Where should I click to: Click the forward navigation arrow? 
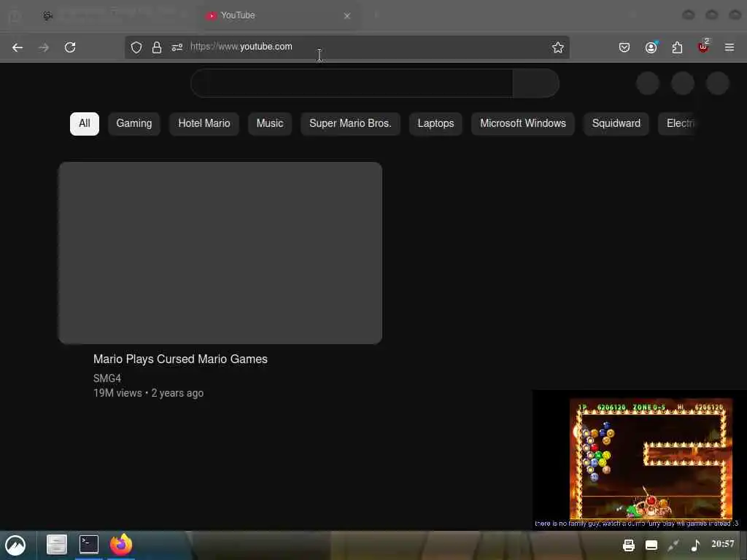point(44,47)
